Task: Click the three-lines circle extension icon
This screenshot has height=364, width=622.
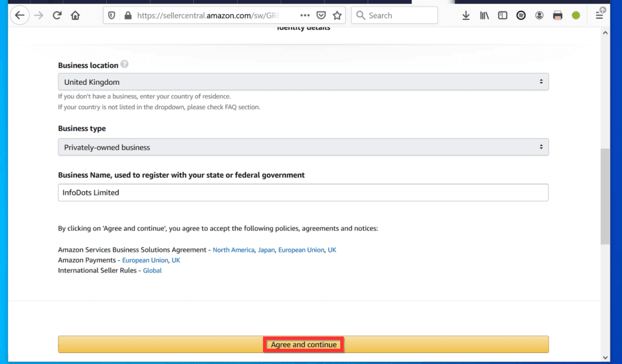Action: 521,15
